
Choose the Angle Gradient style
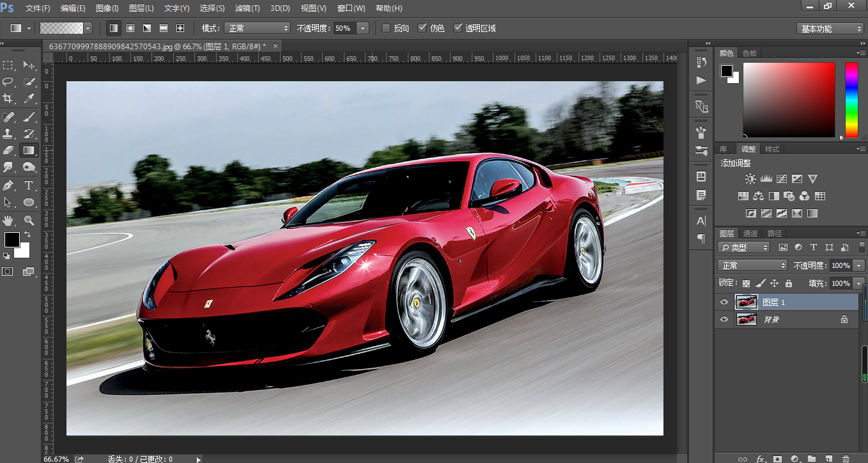pos(147,28)
